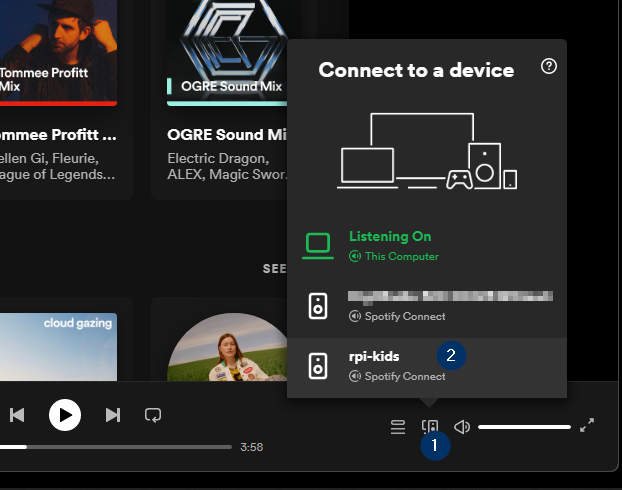Open the OGRE Sound Mix cover
Viewport: 622px width, 490px height.
click(227, 50)
